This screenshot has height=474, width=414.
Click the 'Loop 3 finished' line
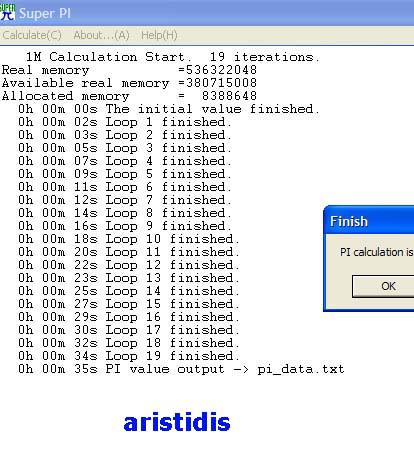tap(125, 148)
